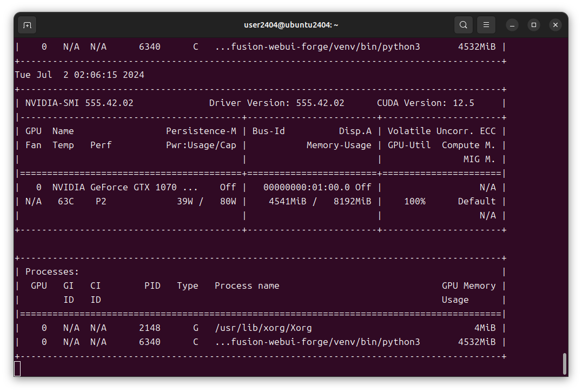Click the MIG M. header
582x392 pixels.
tap(479, 160)
